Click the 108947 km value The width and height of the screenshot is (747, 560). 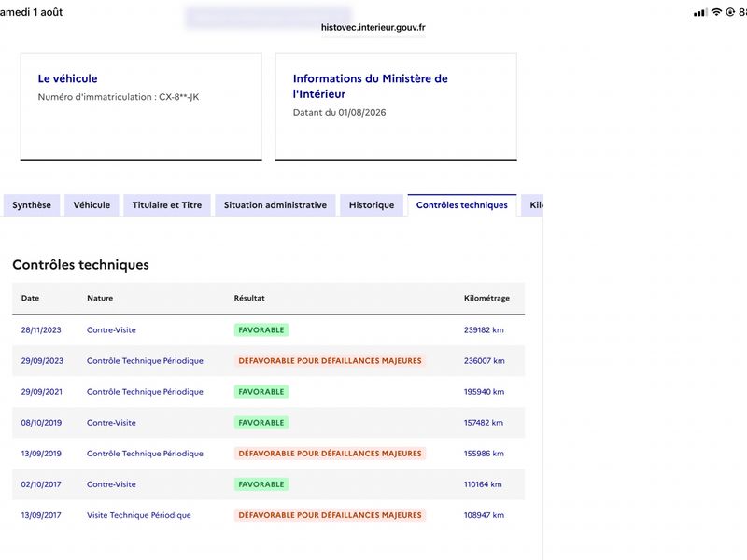coord(484,516)
